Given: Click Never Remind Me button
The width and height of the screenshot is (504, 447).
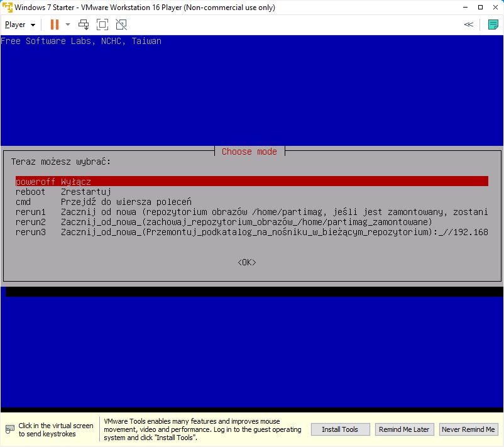Looking at the screenshot, I should tap(468, 429).
